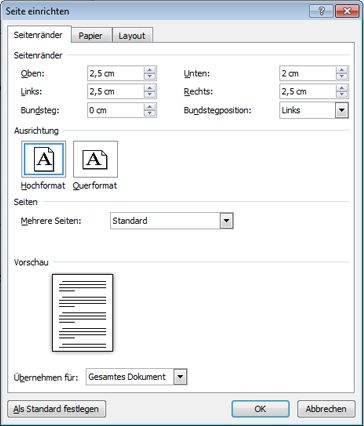Click the help question mark button
The height and width of the screenshot is (426, 364).
(x=321, y=11)
